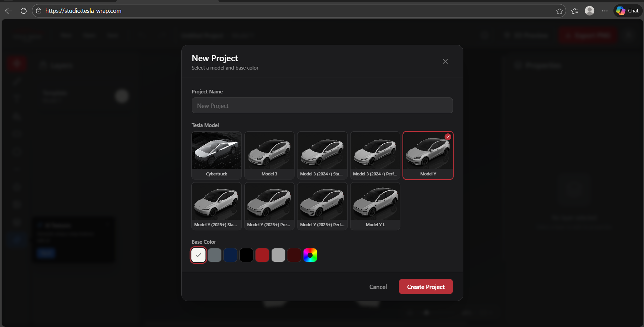Pick Model Y (2025+) Standard thumbnail

pos(217,206)
